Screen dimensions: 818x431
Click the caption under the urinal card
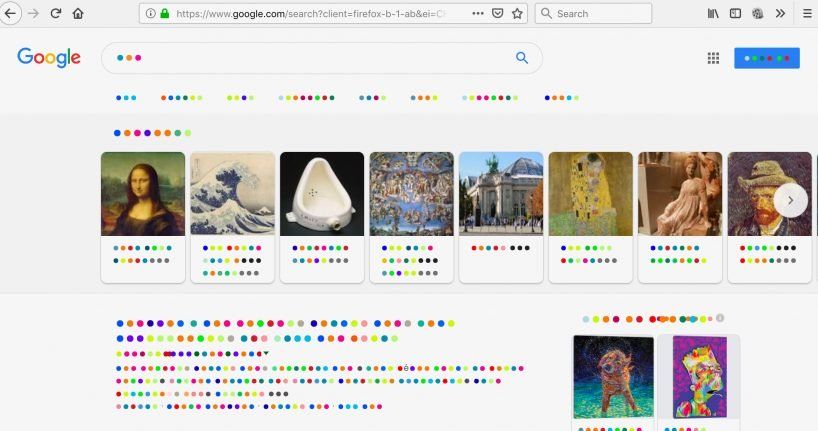[320, 254]
